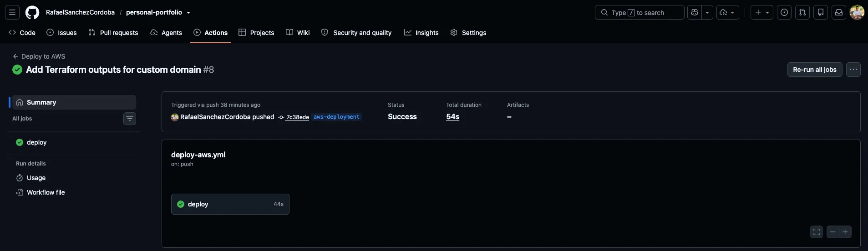Click the pusher avatar next to RafaelSanchezCordoba
868x251 pixels.
[175, 117]
